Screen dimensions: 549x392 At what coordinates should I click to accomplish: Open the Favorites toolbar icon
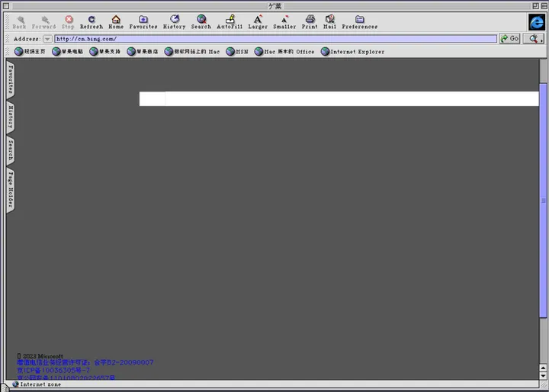point(143,19)
